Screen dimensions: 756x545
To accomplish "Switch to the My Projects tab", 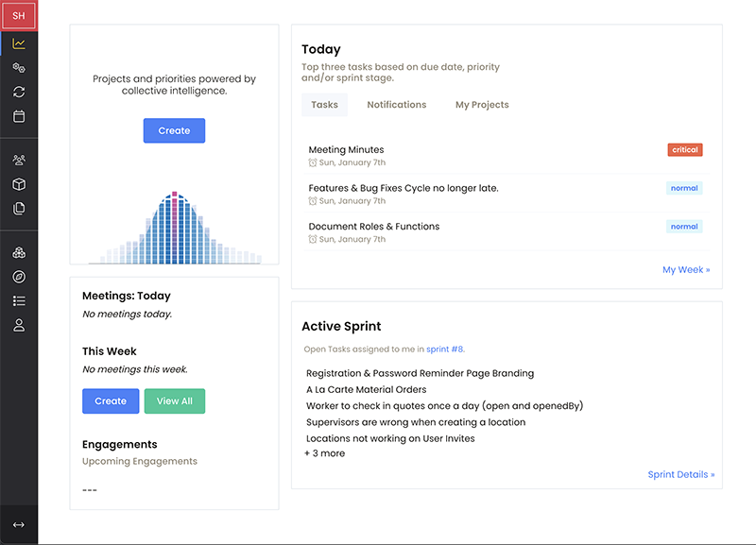I will pos(482,105).
